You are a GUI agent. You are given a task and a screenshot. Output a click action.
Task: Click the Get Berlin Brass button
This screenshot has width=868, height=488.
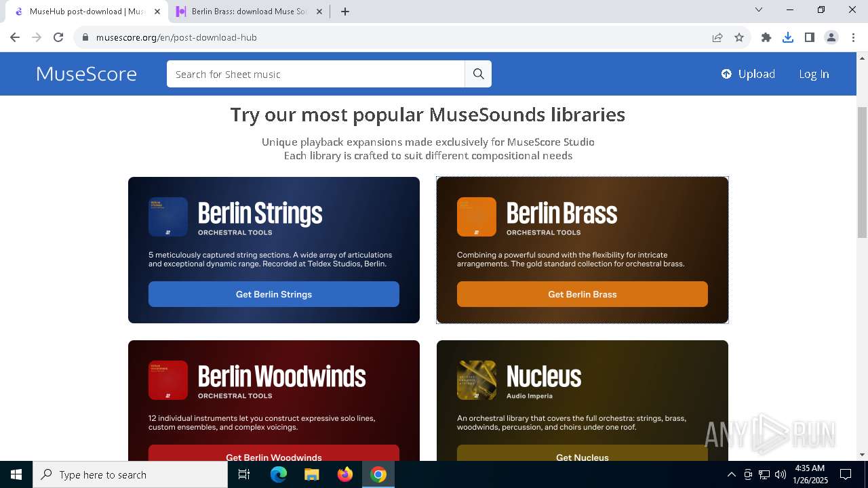[x=583, y=294]
